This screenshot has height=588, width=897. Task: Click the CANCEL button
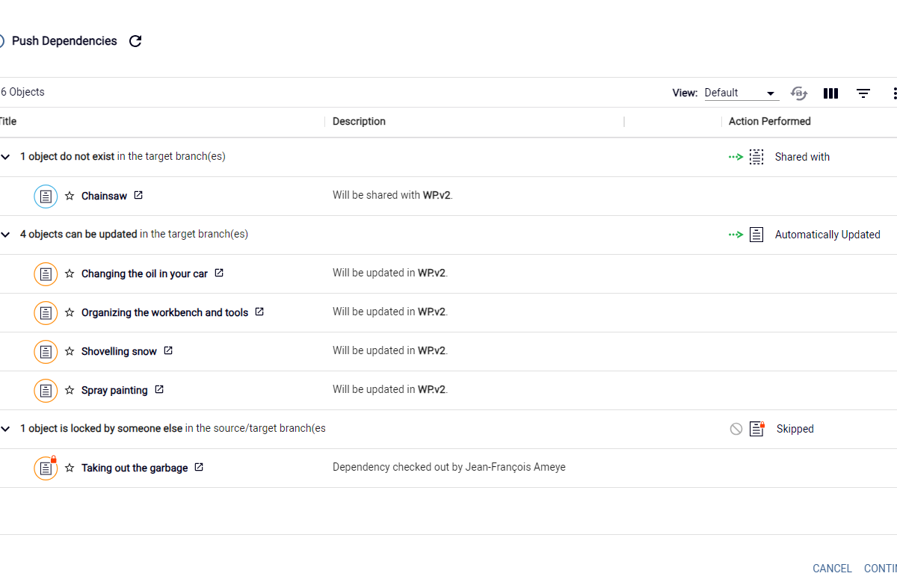pyautogui.click(x=832, y=569)
